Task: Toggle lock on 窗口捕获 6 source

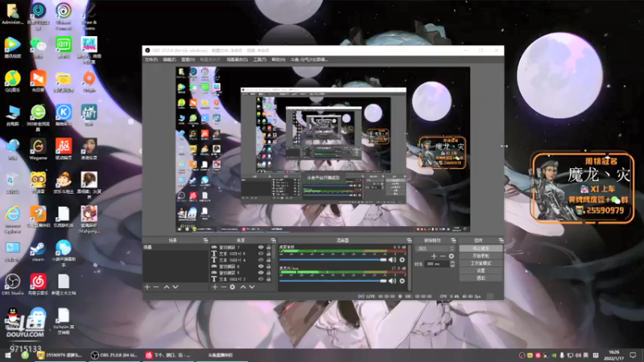Action: pos(269,266)
